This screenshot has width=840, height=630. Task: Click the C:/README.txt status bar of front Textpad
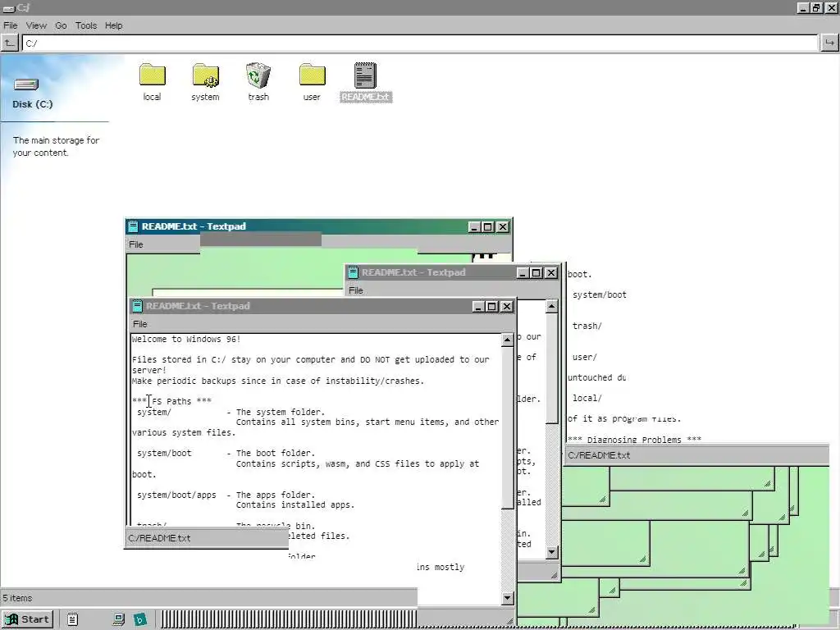pyautogui.click(x=207, y=538)
